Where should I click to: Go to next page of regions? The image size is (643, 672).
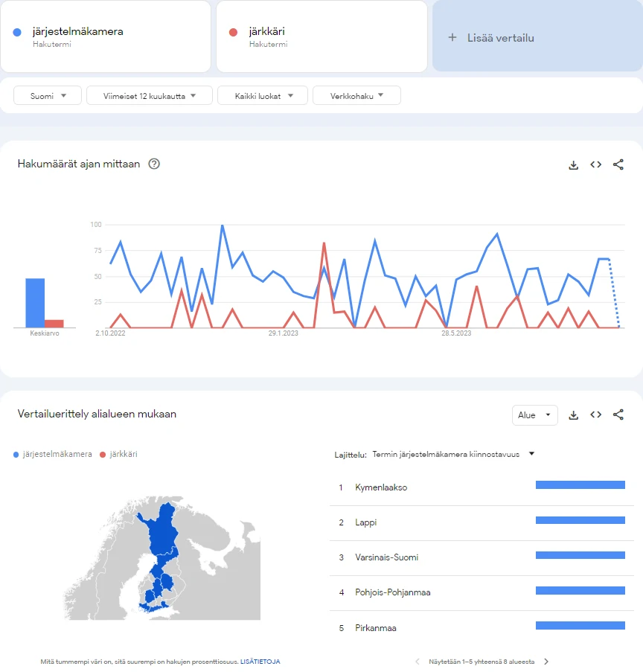(x=546, y=661)
